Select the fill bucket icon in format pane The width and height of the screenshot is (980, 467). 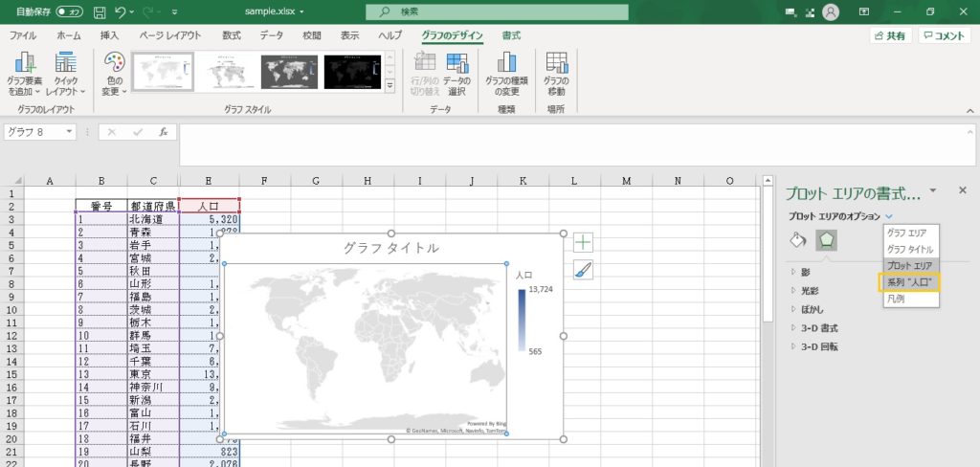coord(797,239)
